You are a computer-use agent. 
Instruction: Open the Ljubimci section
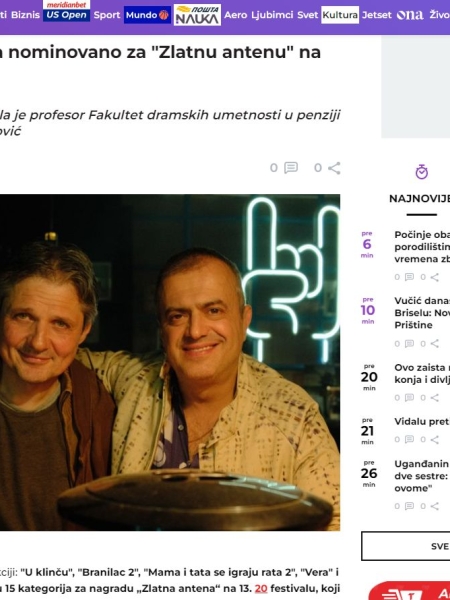272,15
